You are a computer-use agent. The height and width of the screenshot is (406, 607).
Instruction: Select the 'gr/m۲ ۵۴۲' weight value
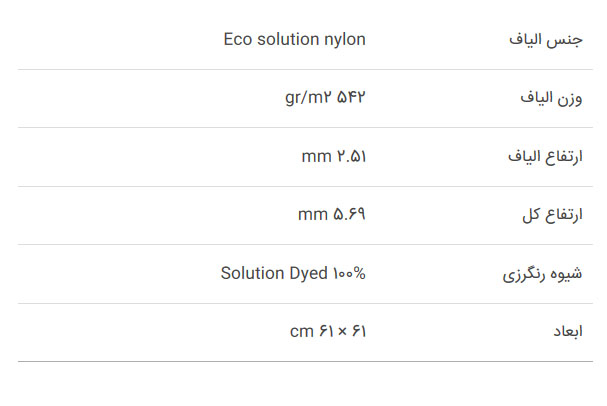click(325, 97)
